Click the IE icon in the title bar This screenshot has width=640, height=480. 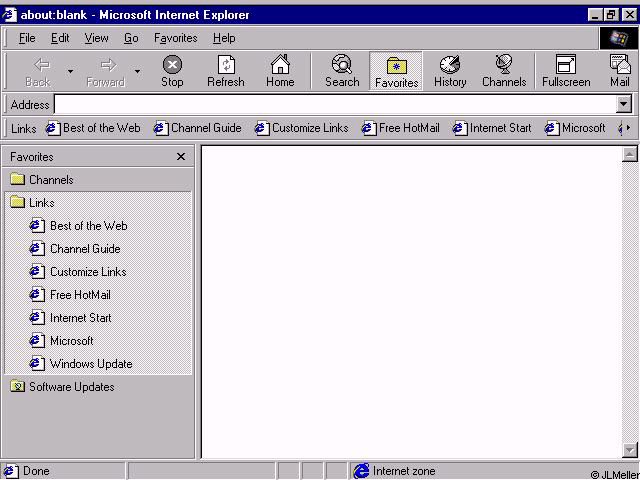[9, 15]
